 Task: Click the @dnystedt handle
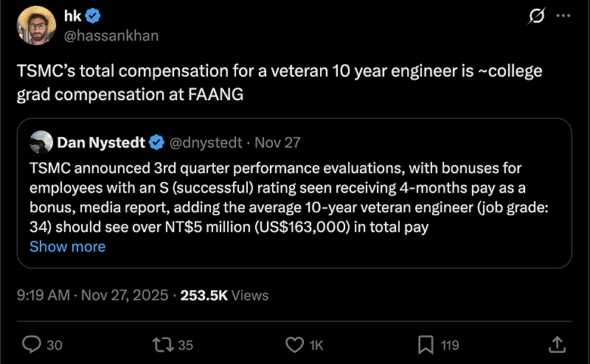click(x=207, y=141)
